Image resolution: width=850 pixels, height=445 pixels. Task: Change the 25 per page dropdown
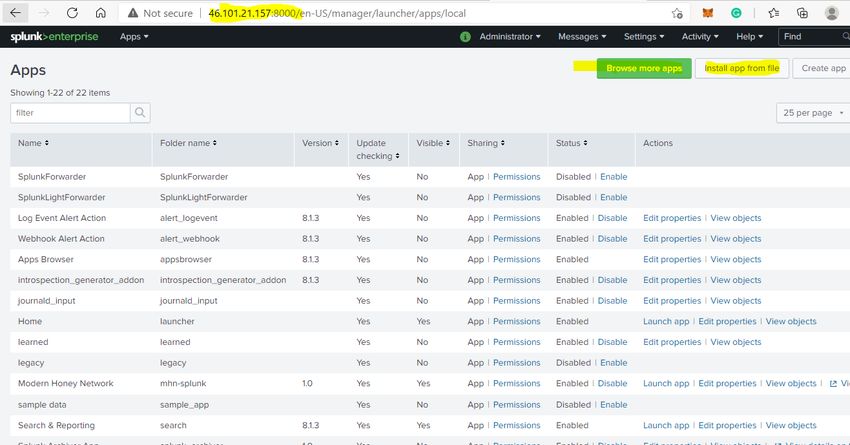(813, 113)
